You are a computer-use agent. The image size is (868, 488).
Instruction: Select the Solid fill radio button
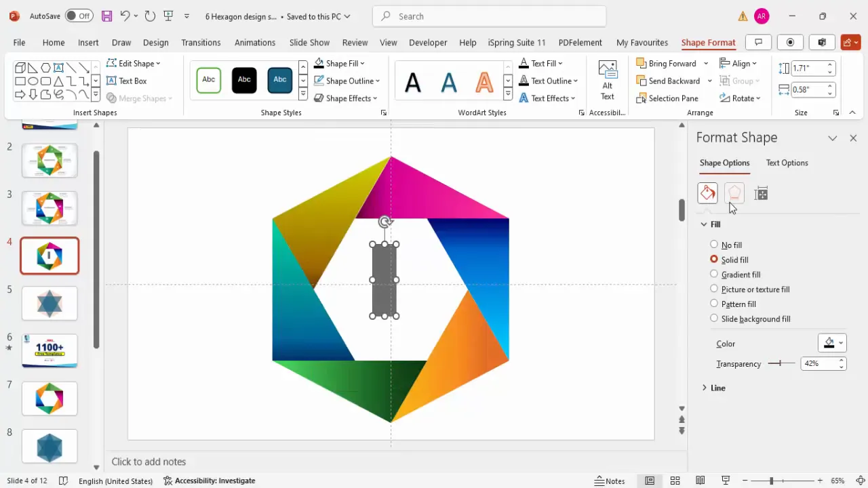714,260
